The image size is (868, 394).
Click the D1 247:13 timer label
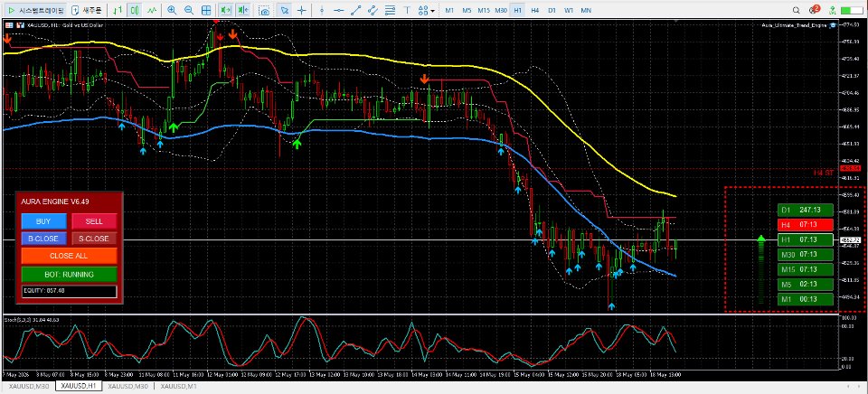[805, 211]
